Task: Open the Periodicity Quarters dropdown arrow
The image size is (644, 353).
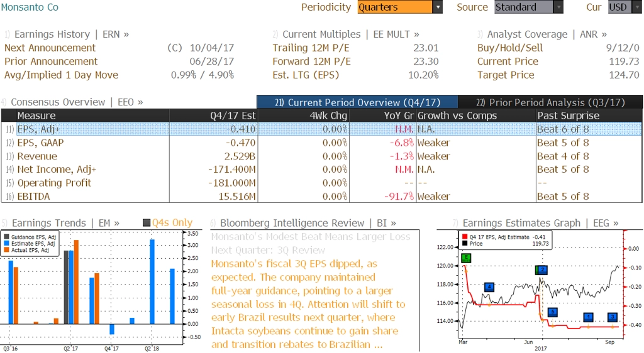Action: tap(438, 7)
